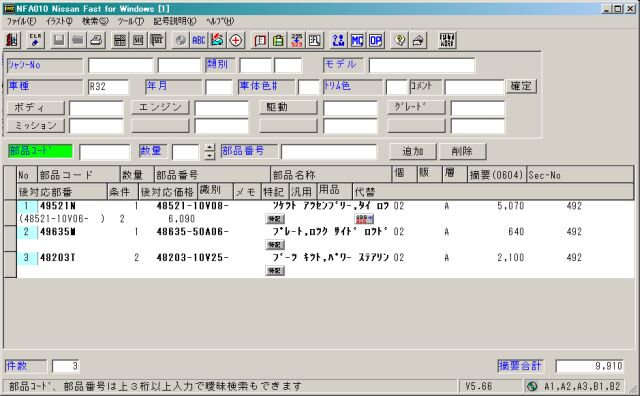Click the 追加 add button
Image resolution: width=640 pixels, height=396 pixels.
(413, 151)
